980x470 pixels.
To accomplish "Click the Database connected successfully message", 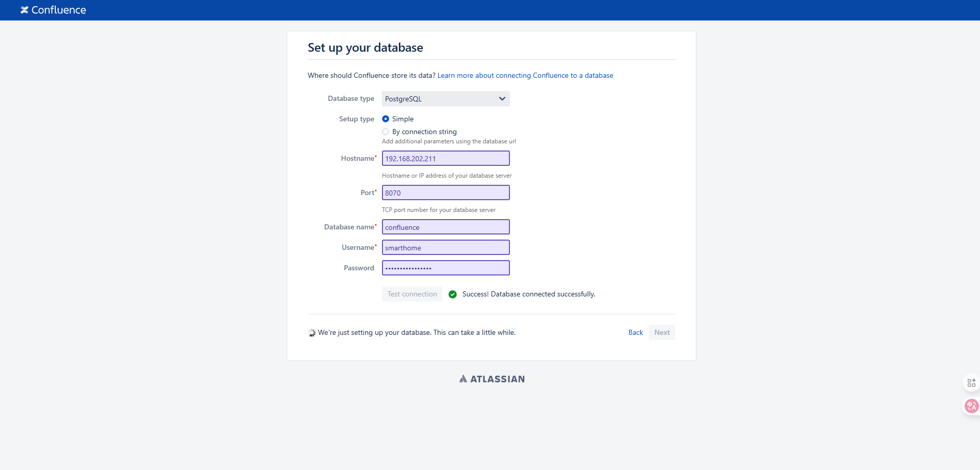I will (x=528, y=294).
